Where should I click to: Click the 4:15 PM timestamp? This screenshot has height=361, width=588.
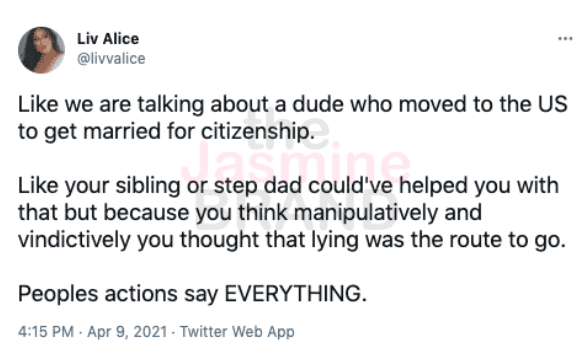46,332
